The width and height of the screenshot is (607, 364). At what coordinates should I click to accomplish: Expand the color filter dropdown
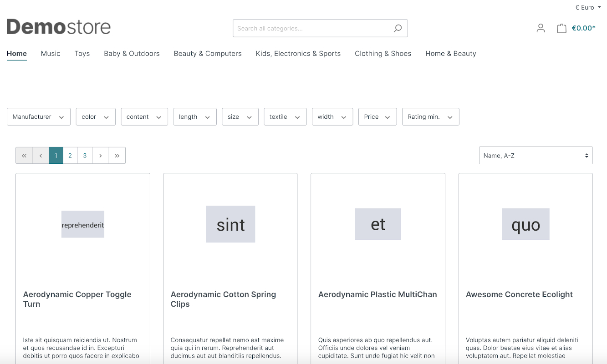tap(95, 117)
